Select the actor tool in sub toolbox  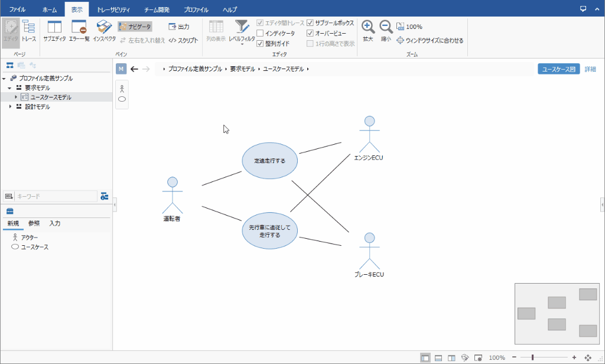[122, 88]
